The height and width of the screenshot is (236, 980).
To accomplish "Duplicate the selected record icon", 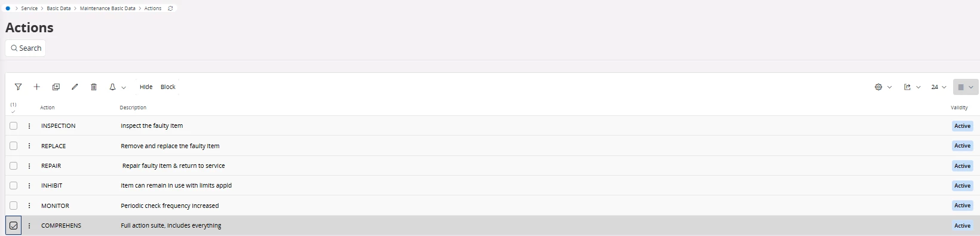I will pos(56,87).
